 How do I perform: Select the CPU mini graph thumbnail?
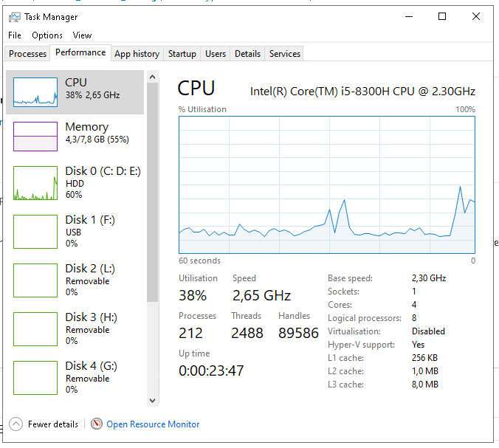coord(35,92)
